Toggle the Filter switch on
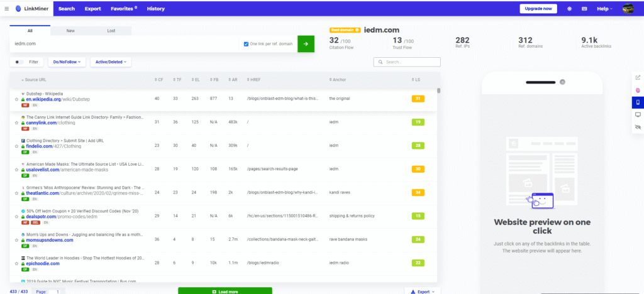 (19, 62)
